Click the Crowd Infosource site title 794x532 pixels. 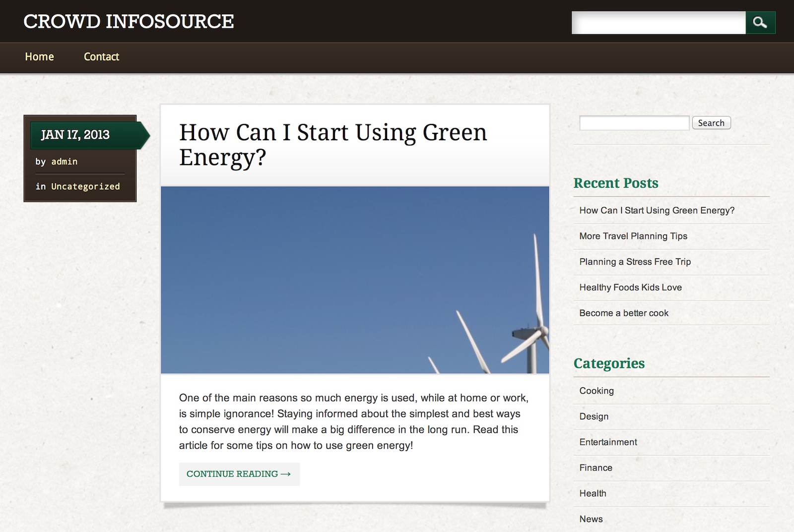[x=129, y=21]
